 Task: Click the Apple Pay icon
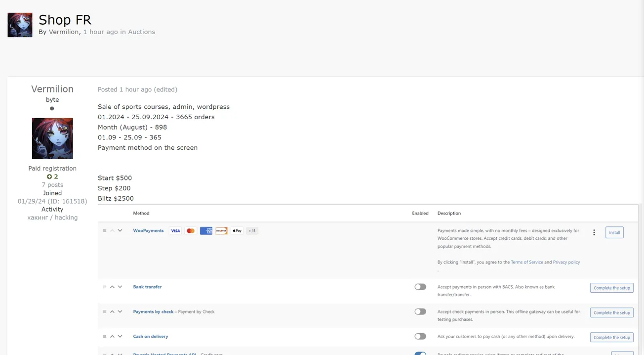point(237,231)
